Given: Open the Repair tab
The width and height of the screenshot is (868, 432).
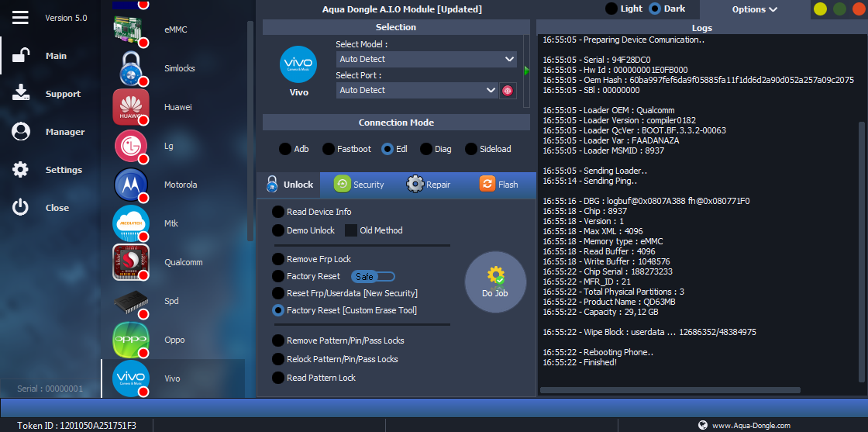Looking at the screenshot, I should pyautogui.click(x=429, y=185).
